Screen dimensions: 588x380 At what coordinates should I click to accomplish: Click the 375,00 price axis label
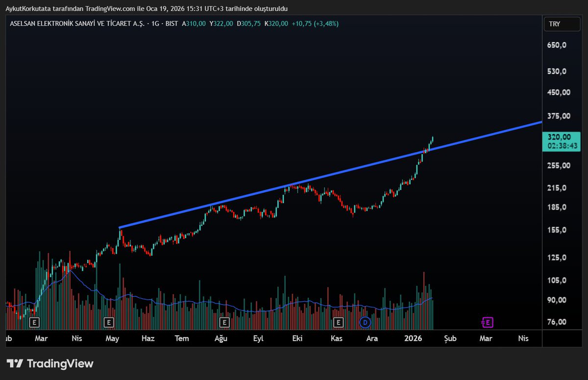pyautogui.click(x=559, y=116)
